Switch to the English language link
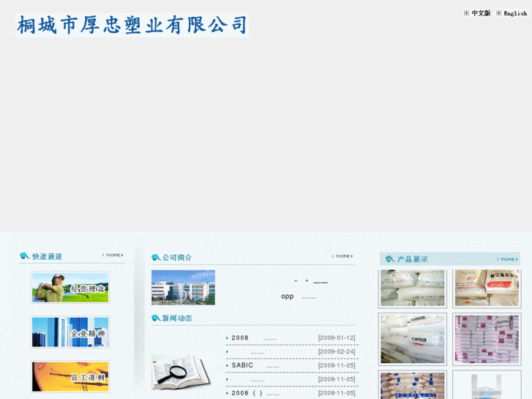Viewport: 532px width, 399px height. (515, 13)
